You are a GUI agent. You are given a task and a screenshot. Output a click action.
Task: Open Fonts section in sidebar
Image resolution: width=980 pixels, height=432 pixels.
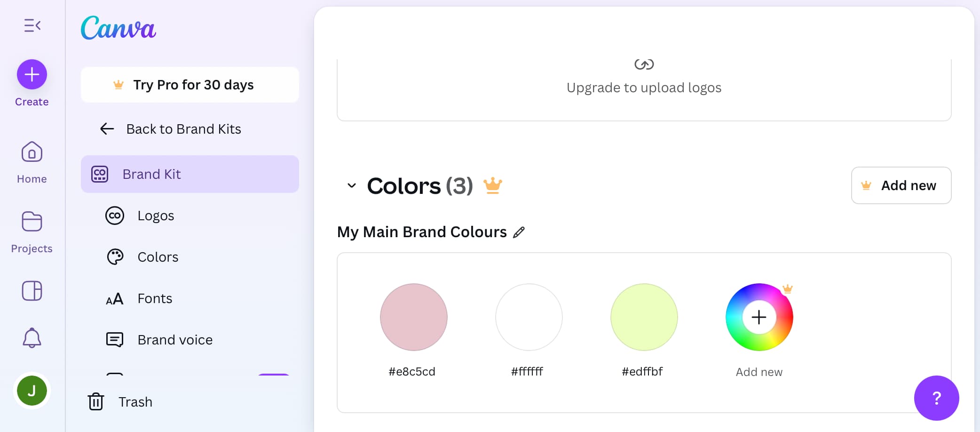[x=154, y=298]
